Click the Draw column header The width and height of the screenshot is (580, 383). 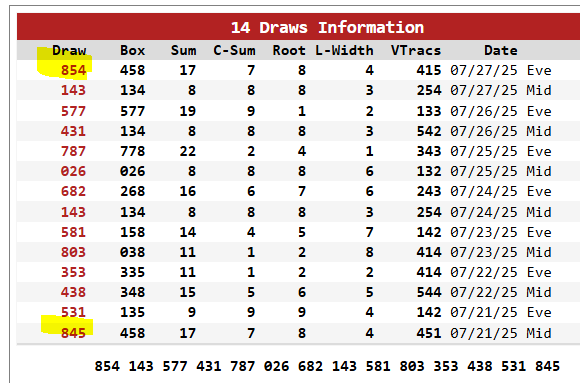coord(69,50)
